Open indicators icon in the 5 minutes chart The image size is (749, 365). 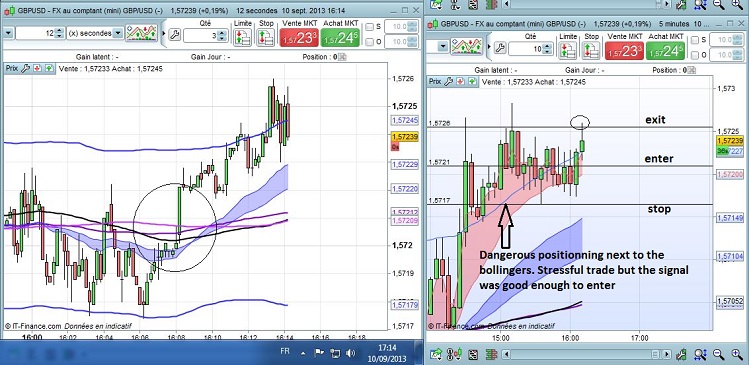tap(466, 46)
